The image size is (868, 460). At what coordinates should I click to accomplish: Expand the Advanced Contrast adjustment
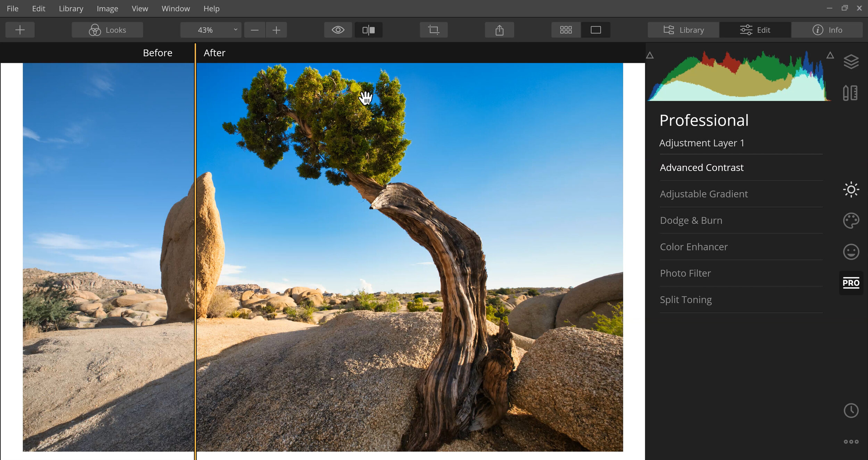click(x=702, y=168)
